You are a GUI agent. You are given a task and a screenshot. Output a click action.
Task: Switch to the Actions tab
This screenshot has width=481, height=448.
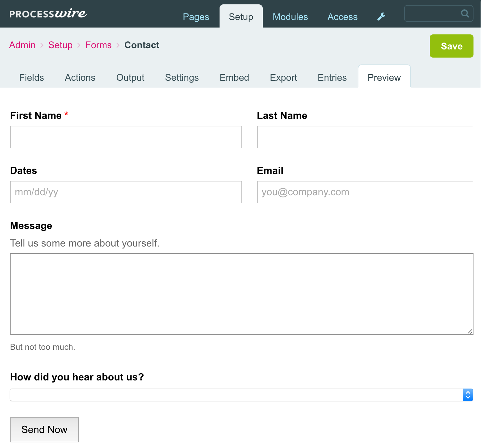[x=80, y=78]
